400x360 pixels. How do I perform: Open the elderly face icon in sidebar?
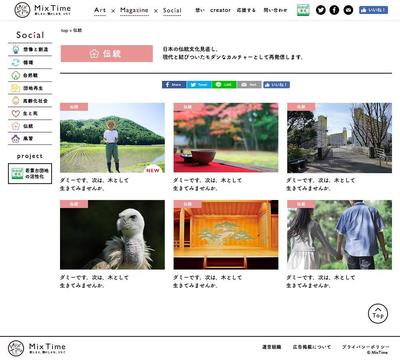point(15,101)
